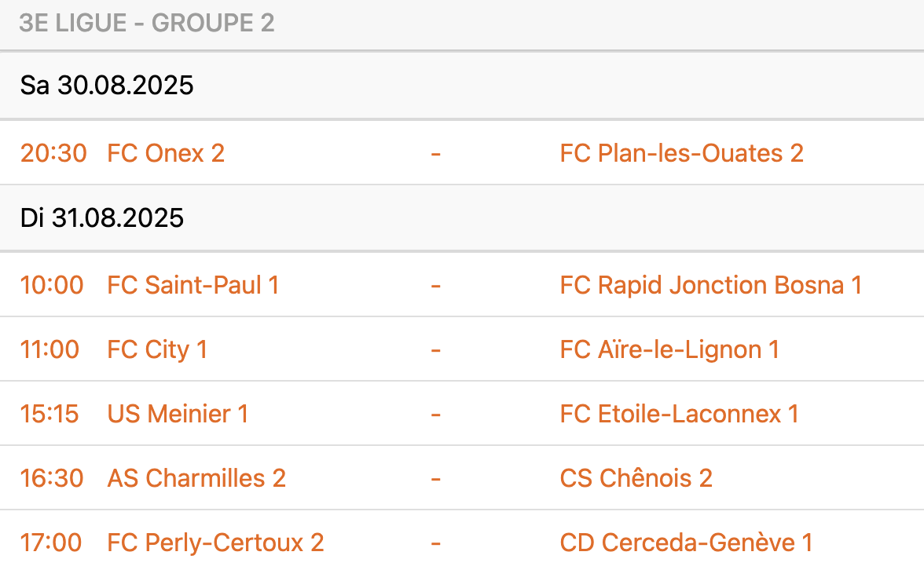
Task: Select the 20:30 kickoff time link
Action: [x=53, y=153]
